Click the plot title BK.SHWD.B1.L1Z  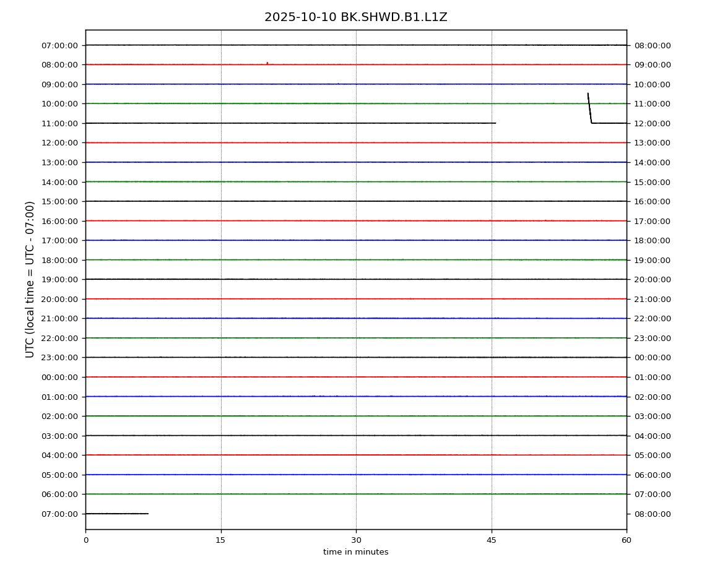pyautogui.click(x=355, y=17)
